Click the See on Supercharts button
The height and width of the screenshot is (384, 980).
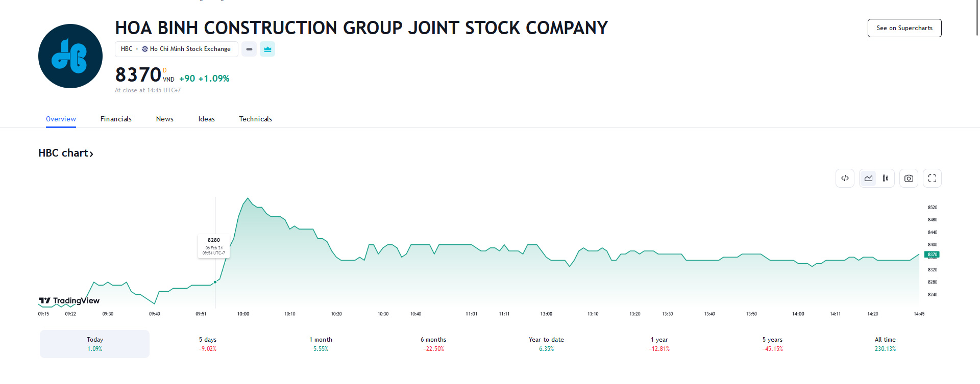[x=904, y=28]
